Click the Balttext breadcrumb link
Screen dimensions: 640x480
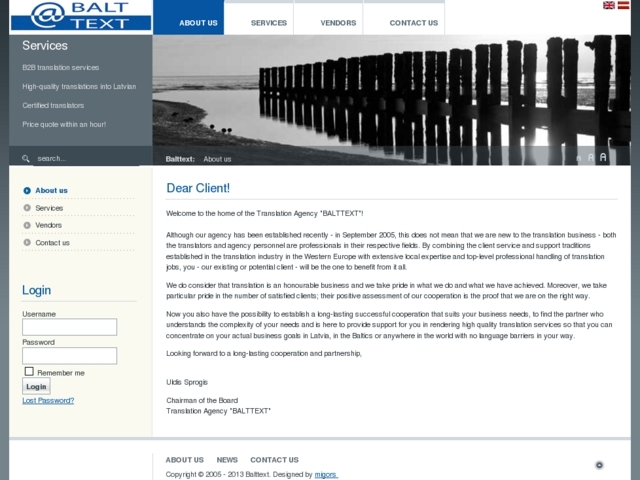180,159
